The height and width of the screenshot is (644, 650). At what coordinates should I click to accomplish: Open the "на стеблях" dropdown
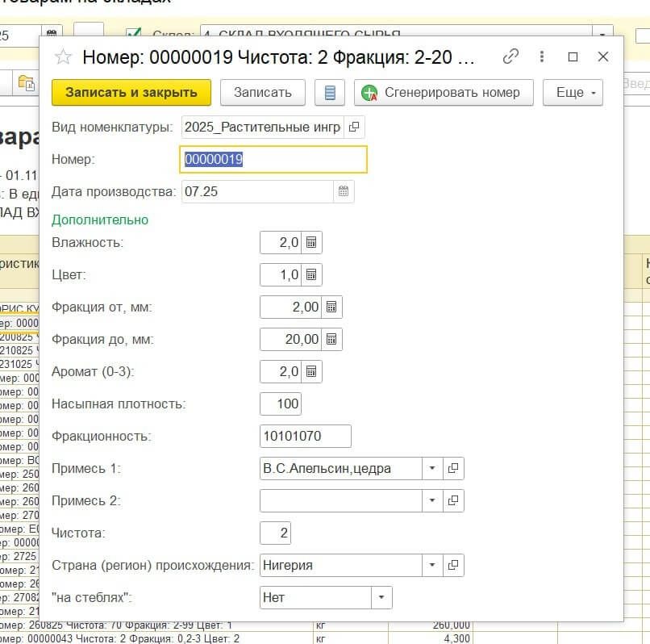tap(381, 597)
